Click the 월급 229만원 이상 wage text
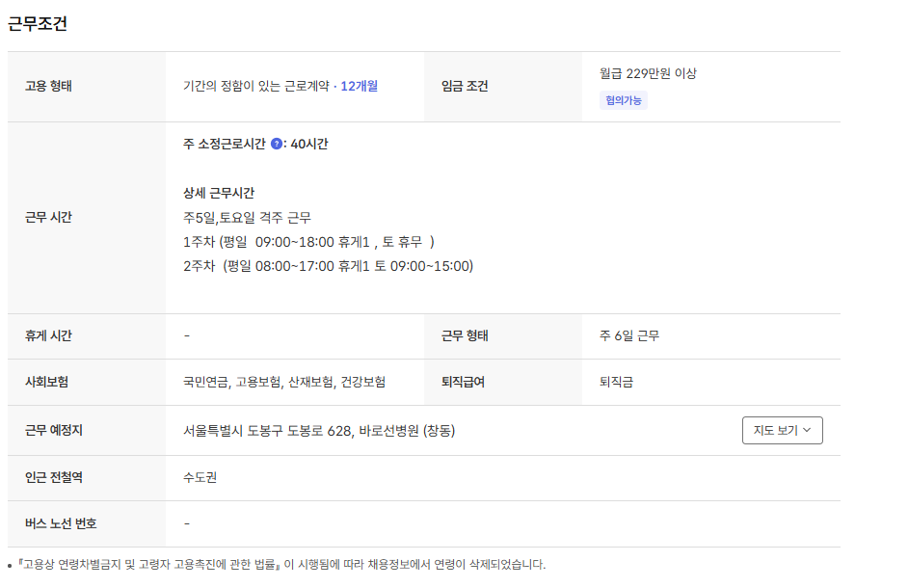Viewport: 908px width, 588px height. (648, 73)
